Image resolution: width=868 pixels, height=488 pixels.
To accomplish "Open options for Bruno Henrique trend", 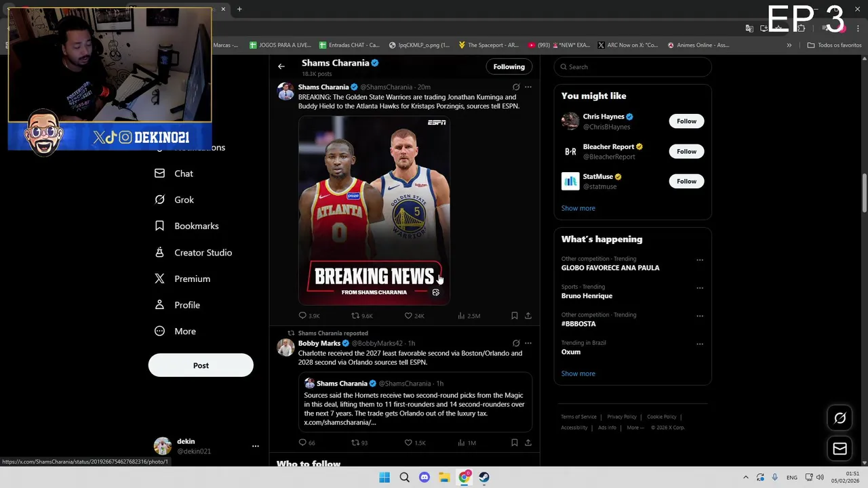I will (x=700, y=287).
